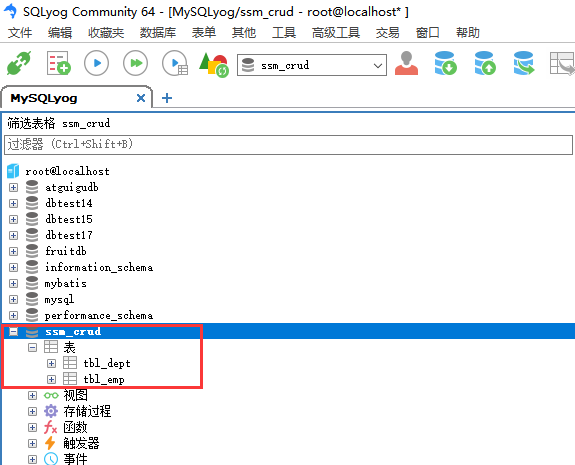Expand the 存储过程 node

point(33,411)
